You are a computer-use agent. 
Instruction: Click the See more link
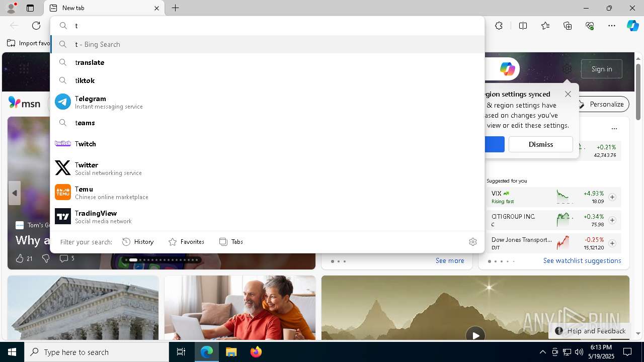click(450, 260)
